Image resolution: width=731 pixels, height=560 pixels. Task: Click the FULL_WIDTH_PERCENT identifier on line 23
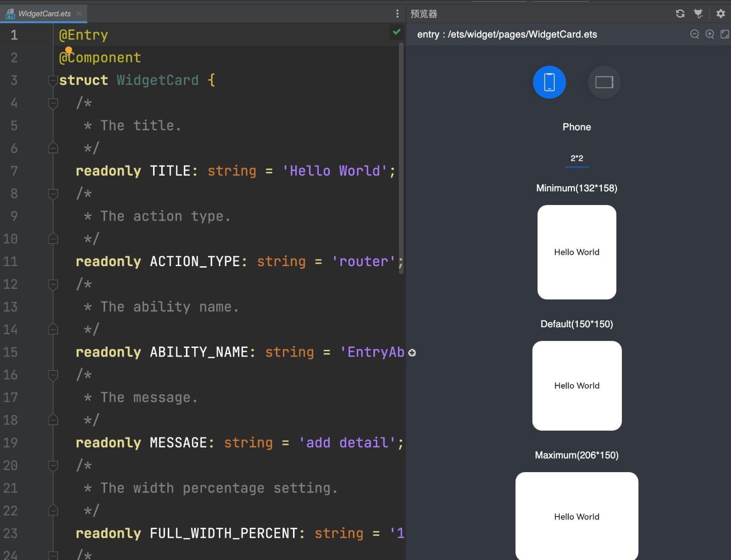(x=224, y=533)
